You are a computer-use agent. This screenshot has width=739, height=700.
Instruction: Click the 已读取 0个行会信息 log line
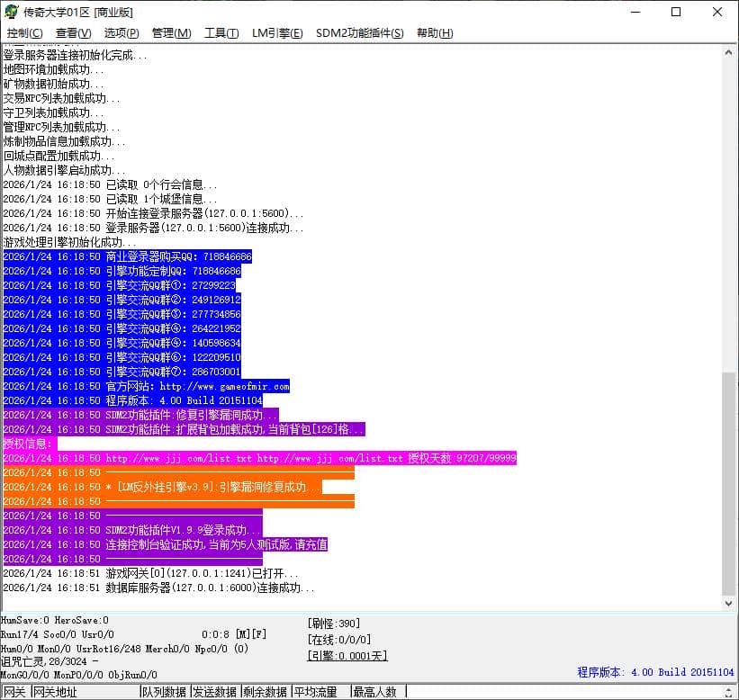[x=110, y=184]
